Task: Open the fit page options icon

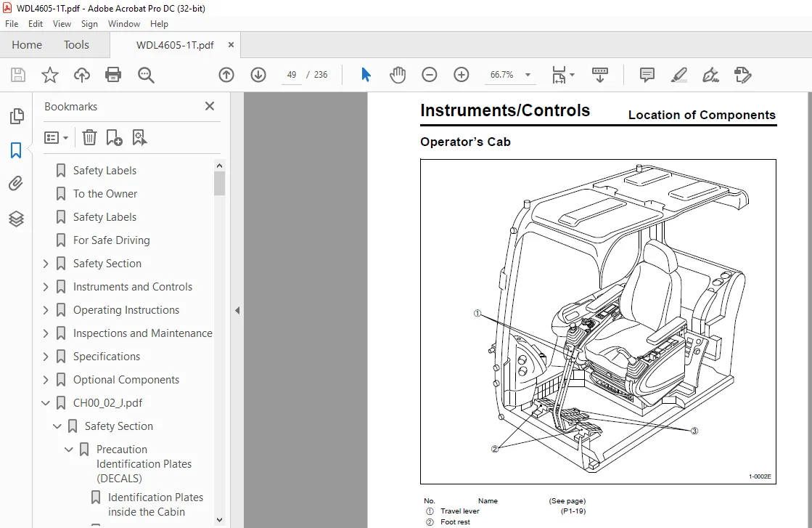Action: pyautogui.click(x=562, y=75)
